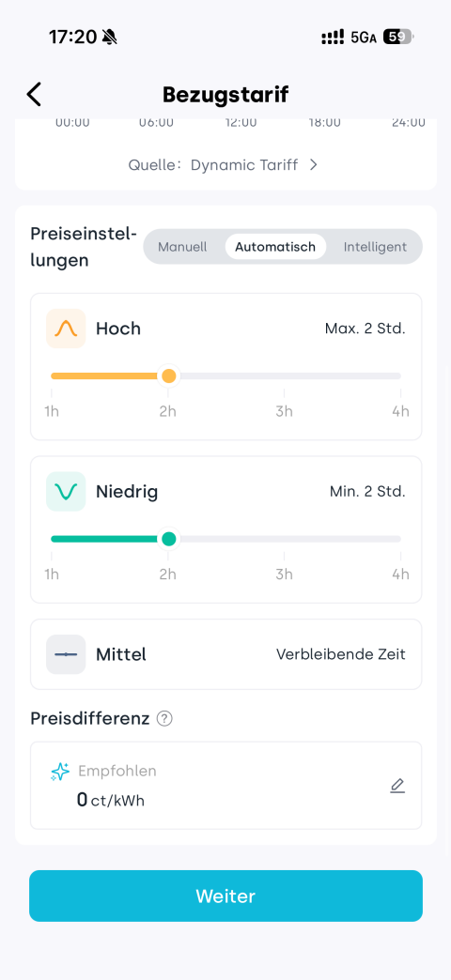This screenshot has height=980, width=451.
Task: Tap the back arrow icon
Action: click(34, 95)
